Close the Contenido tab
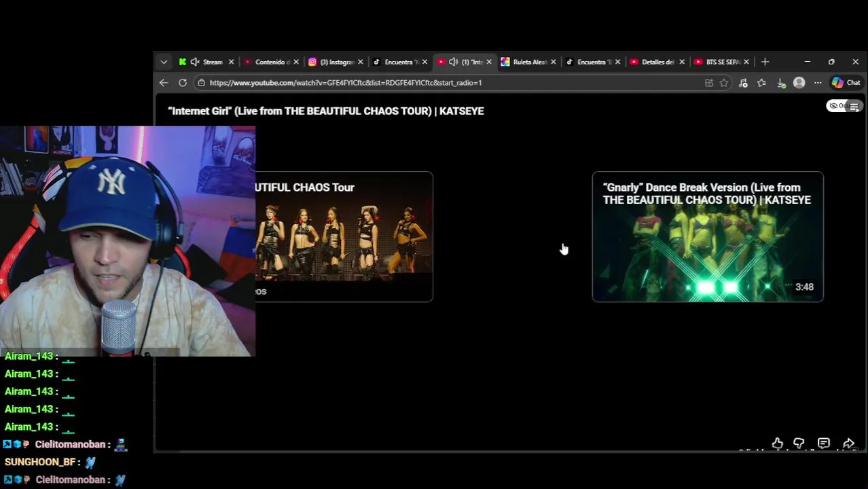The width and height of the screenshot is (868, 489). point(295,62)
